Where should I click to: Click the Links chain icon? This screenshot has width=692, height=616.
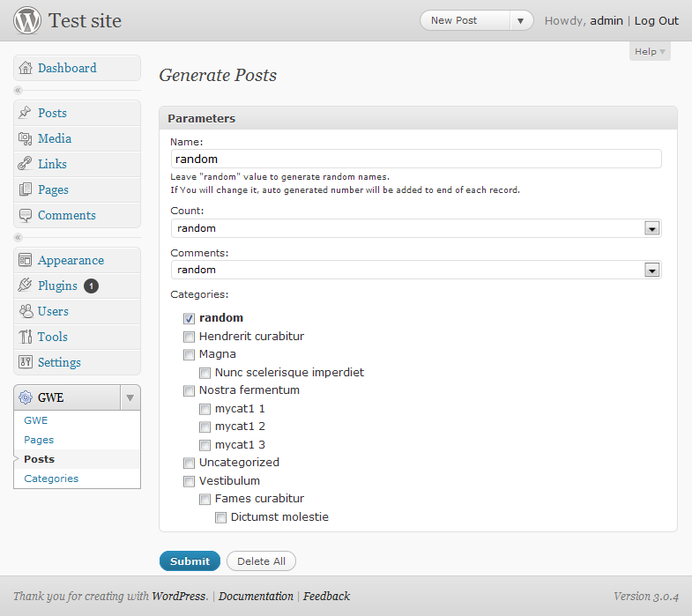(x=26, y=164)
